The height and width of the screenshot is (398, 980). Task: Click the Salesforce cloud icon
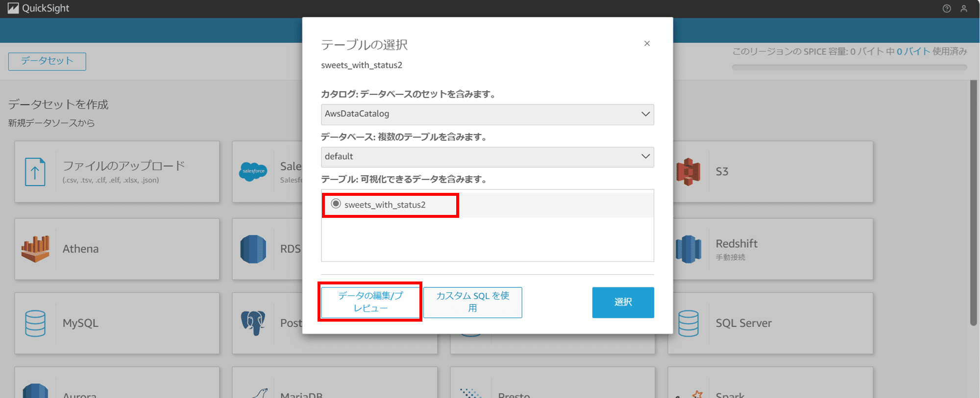pos(253,172)
